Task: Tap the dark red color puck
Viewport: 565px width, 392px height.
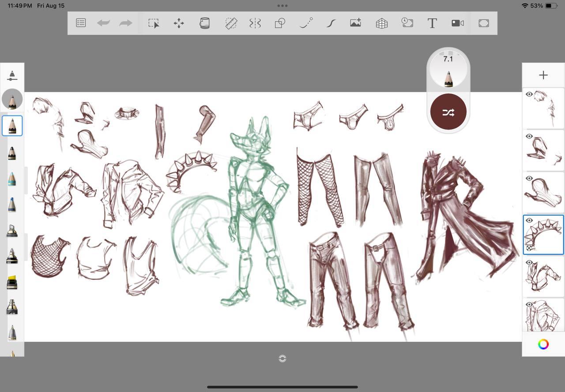Action: (448, 112)
